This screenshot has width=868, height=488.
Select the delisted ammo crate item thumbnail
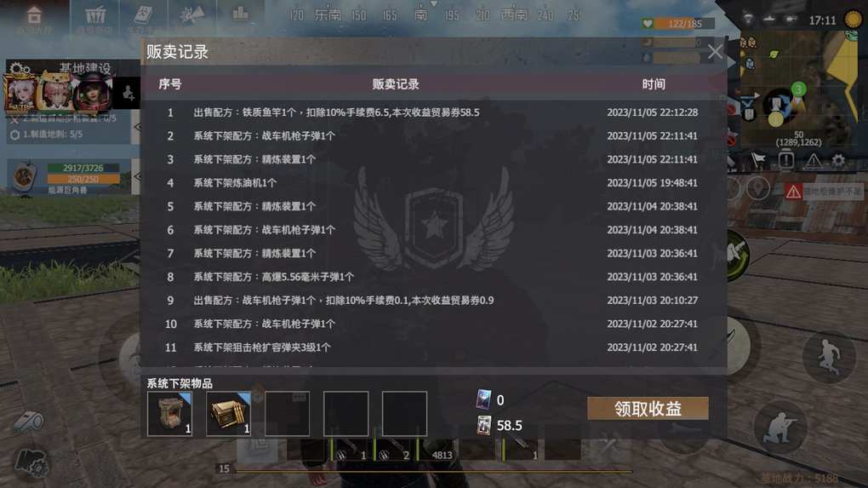pos(228,413)
